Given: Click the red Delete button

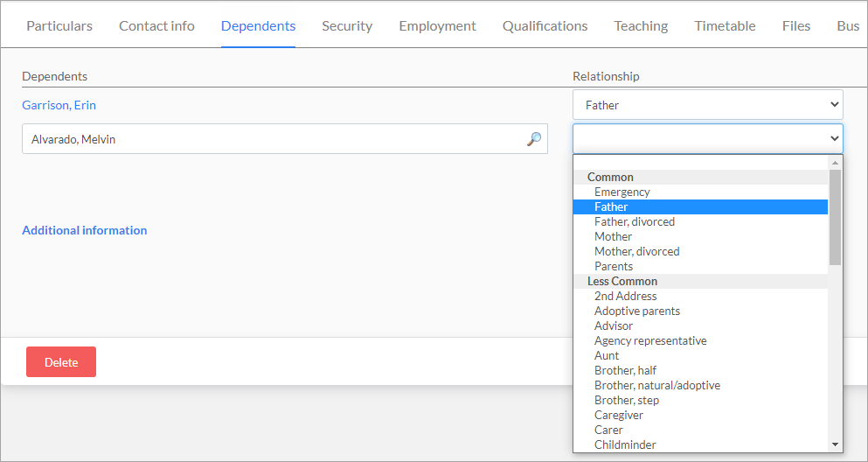Looking at the screenshot, I should click(x=61, y=361).
